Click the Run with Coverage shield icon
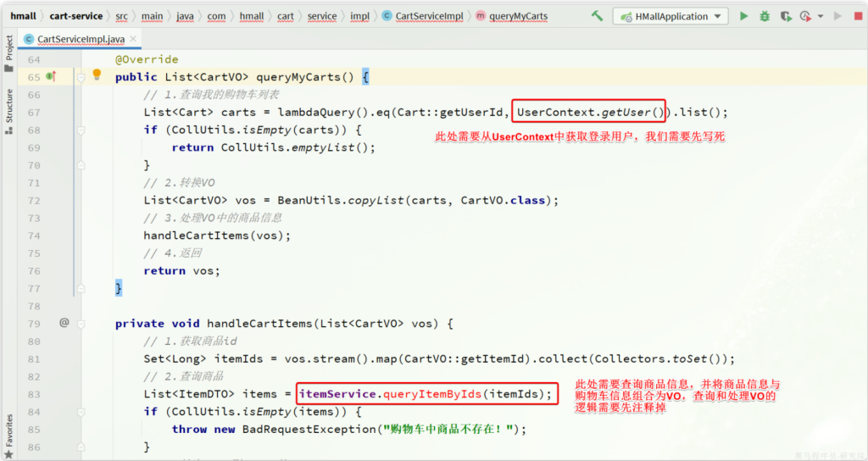868x461 pixels. [785, 16]
